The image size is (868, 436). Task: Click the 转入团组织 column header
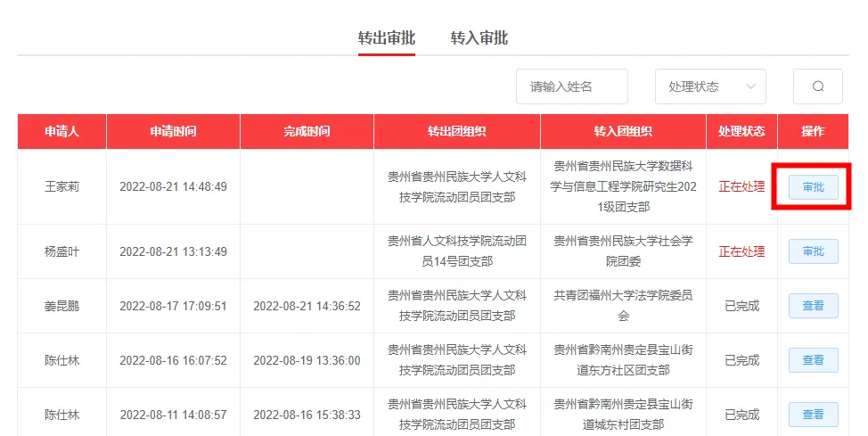tap(623, 131)
